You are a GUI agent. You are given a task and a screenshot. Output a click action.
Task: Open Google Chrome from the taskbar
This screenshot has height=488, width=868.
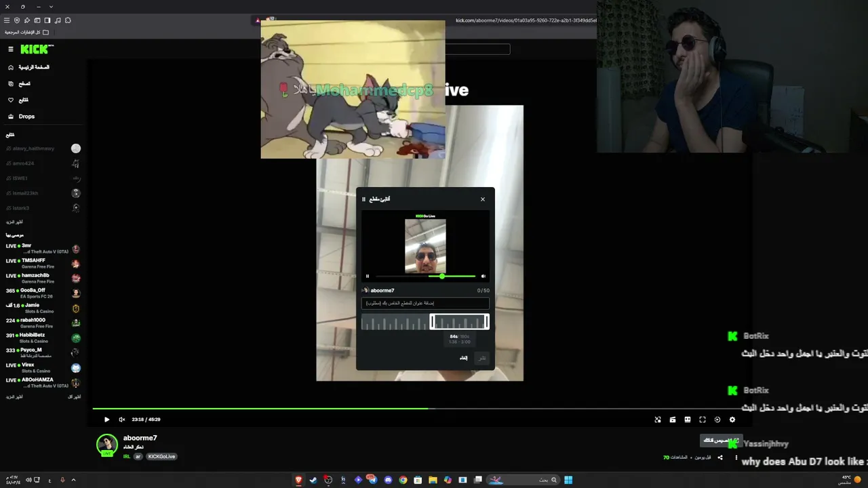click(x=403, y=480)
